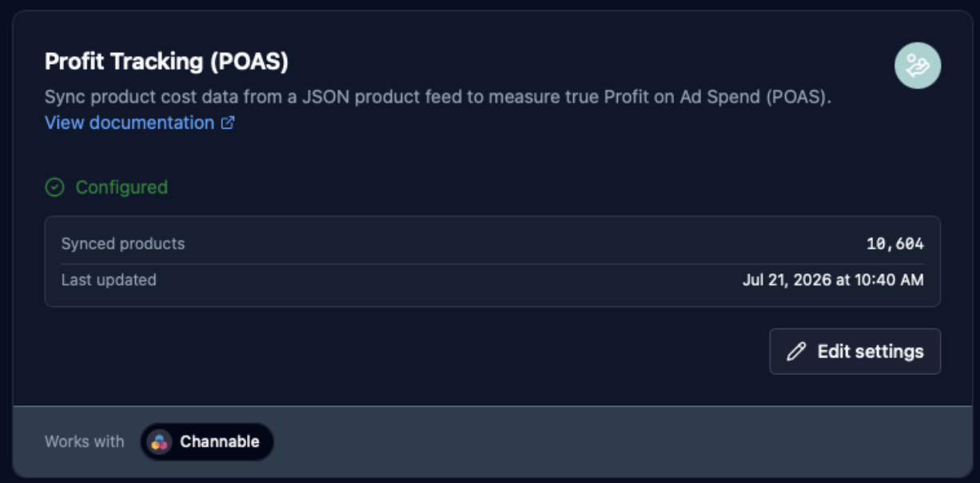Click the profit hand-coin icon in the card corner
Image resolution: width=980 pixels, height=483 pixels.
[917, 66]
